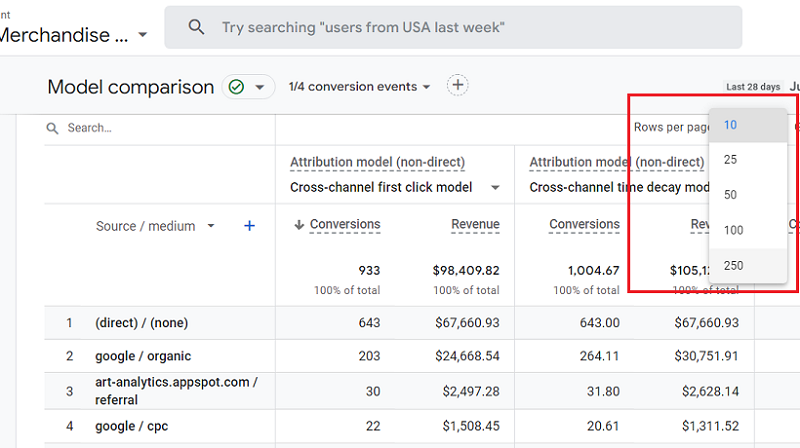Click the table search magnifier icon
This screenshot has height=448, width=800.
(x=52, y=128)
